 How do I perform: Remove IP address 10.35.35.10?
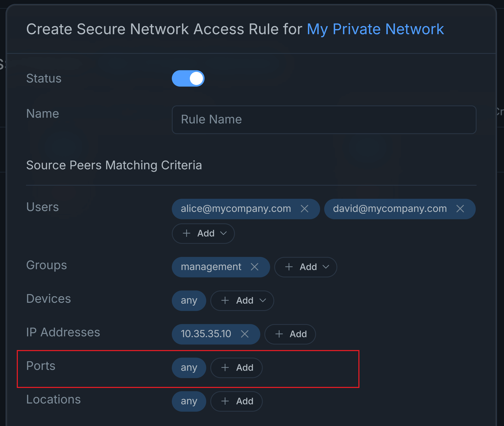pyautogui.click(x=245, y=334)
